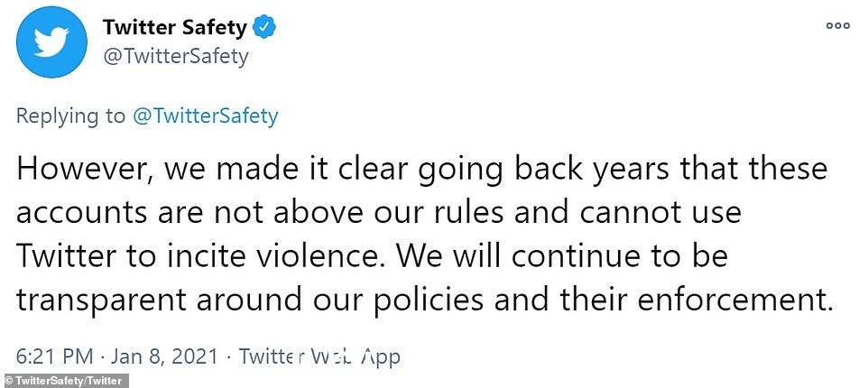The image size is (868, 388).
Task: Open the three-dot more options menu
Action: tap(837, 25)
